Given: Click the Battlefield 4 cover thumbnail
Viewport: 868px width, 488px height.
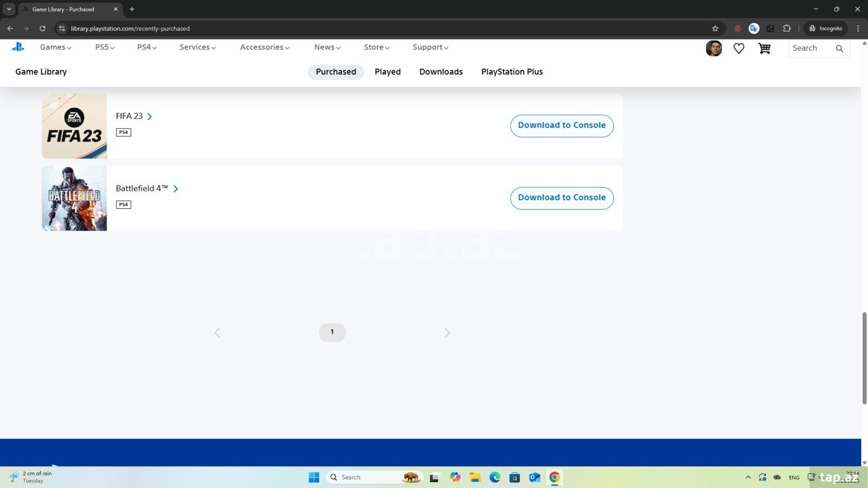Looking at the screenshot, I should click(74, 198).
